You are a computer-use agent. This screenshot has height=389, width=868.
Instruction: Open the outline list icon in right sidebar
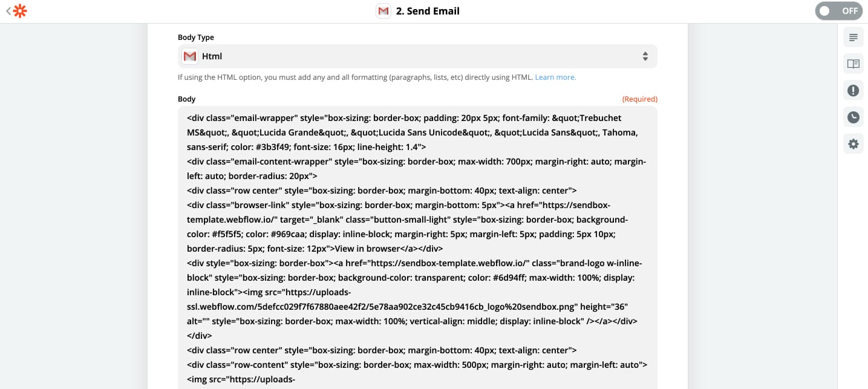[853, 38]
